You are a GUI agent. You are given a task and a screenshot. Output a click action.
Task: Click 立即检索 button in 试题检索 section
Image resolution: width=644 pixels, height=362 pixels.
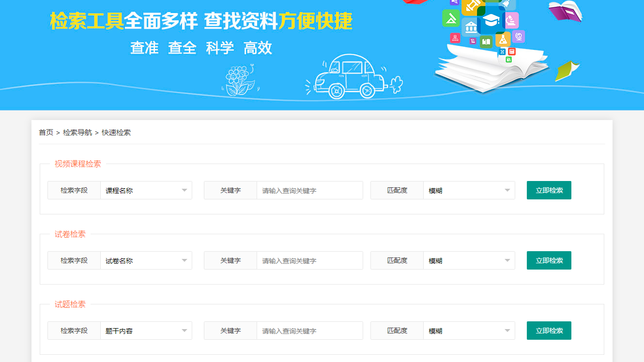point(549,331)
